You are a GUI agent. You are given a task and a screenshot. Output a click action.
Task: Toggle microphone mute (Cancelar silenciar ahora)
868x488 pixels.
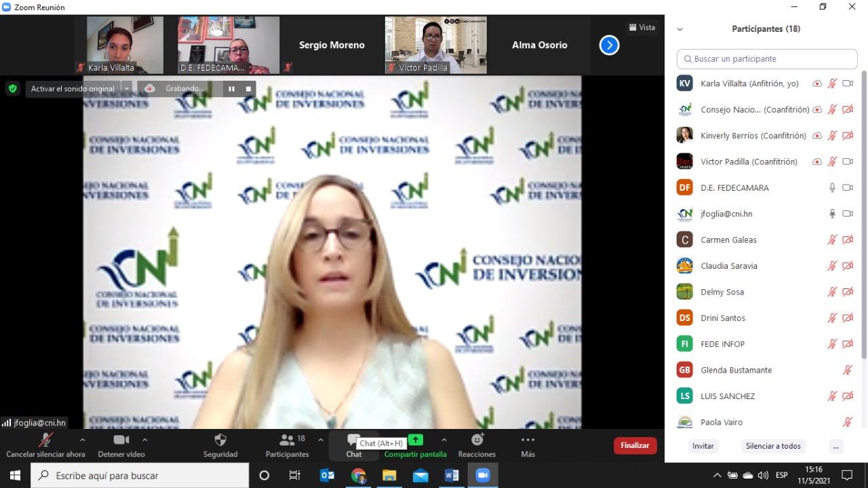[45, 446]
